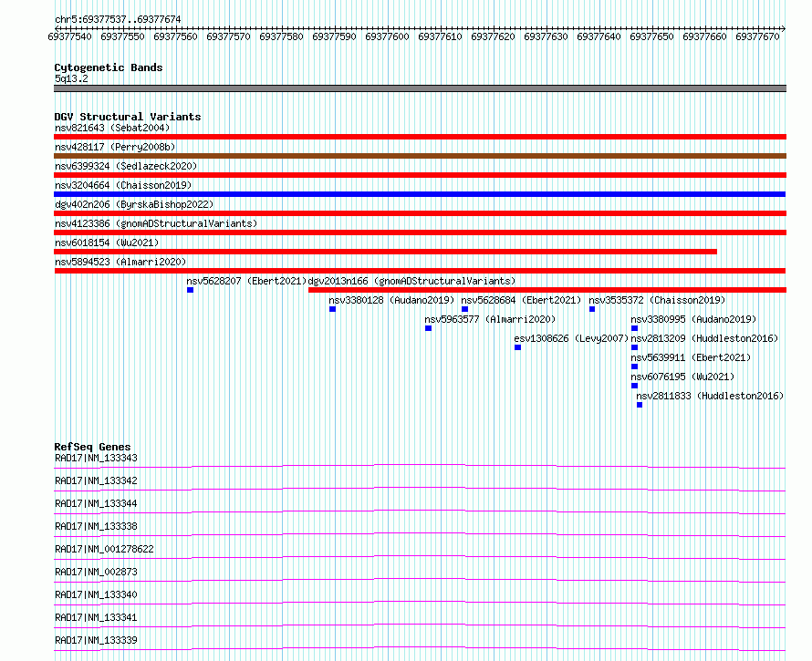Screen dimensions: 812x661
Task: Click nsv3380995 (Audano2019) label
Action: click(x=694, y=319)
